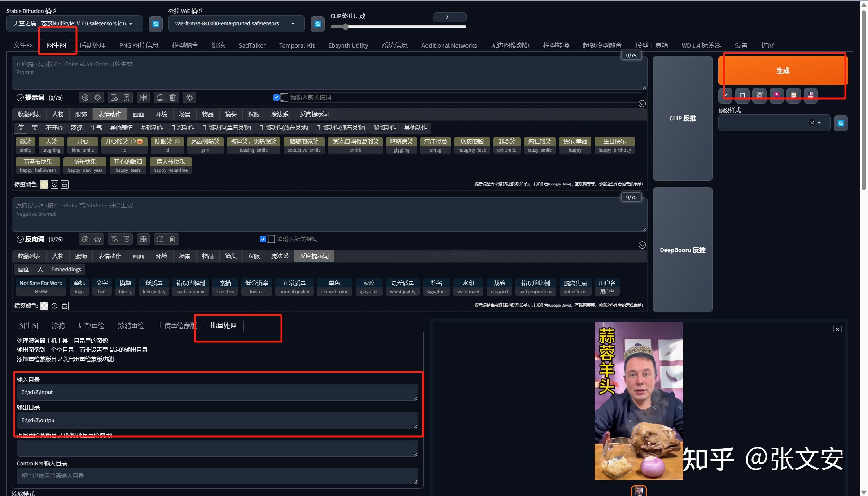Image resolution: width=868 pixels, height=496 pixels.
Task: Select the 局部重绘 tab
Action: (91, 326)
